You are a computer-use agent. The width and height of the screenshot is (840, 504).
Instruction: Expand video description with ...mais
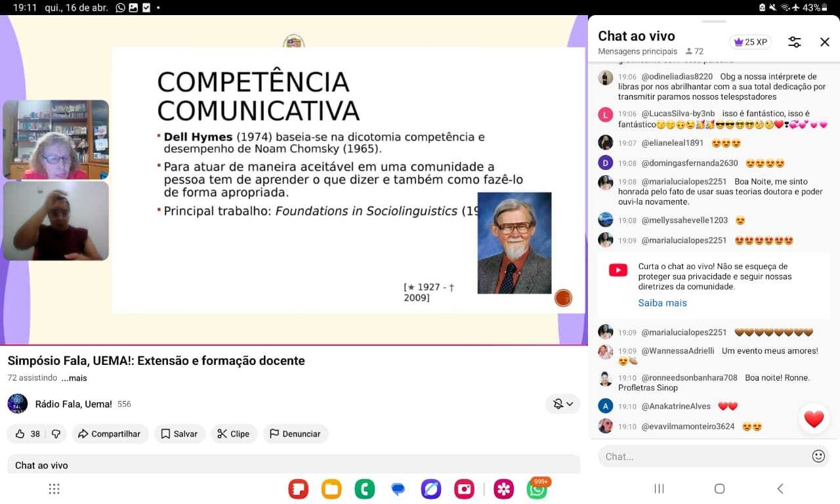click(x=74, y=378)
